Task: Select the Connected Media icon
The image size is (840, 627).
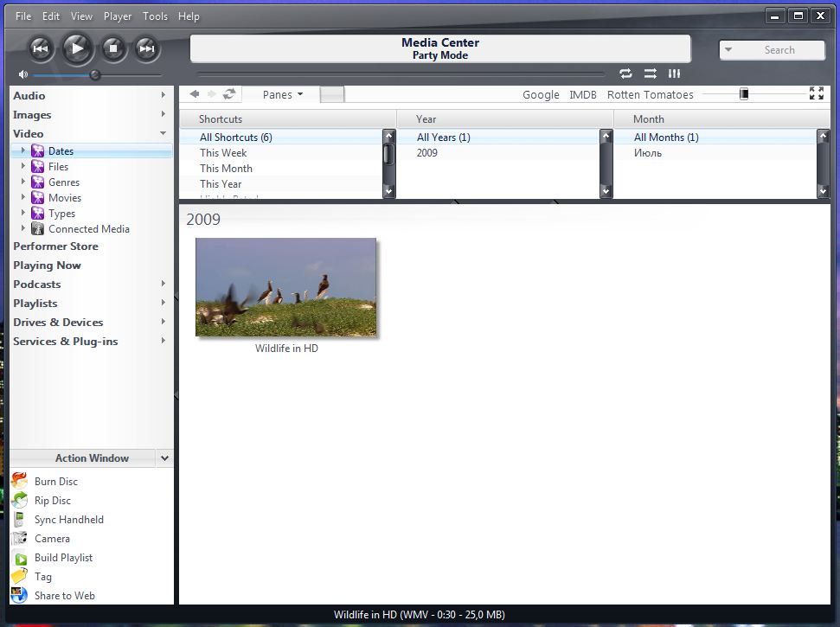Action: (37, 228)
